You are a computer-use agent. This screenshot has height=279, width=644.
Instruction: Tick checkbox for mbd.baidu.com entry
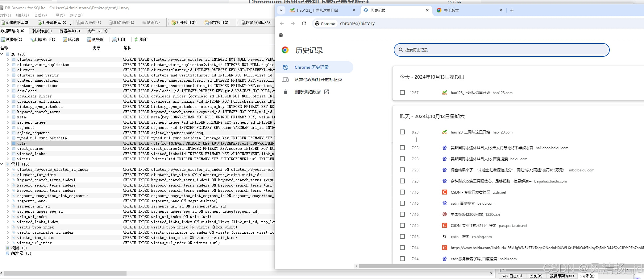coord(402,170)
